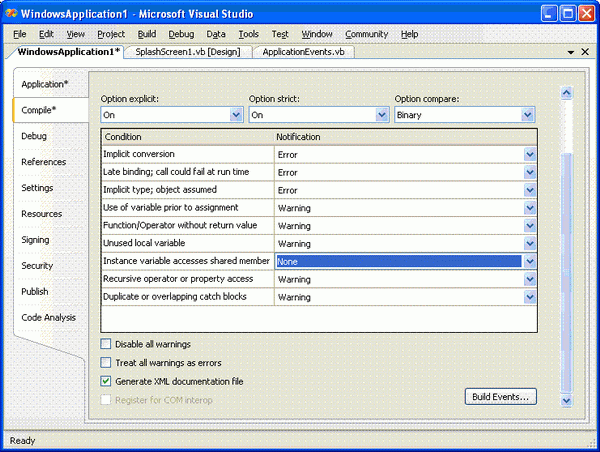
Task: Click the Condition column header
Action: click(x=188, y=137)
